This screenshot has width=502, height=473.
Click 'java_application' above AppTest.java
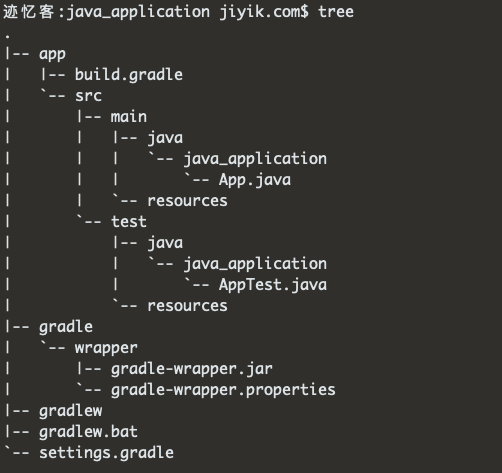255,264
